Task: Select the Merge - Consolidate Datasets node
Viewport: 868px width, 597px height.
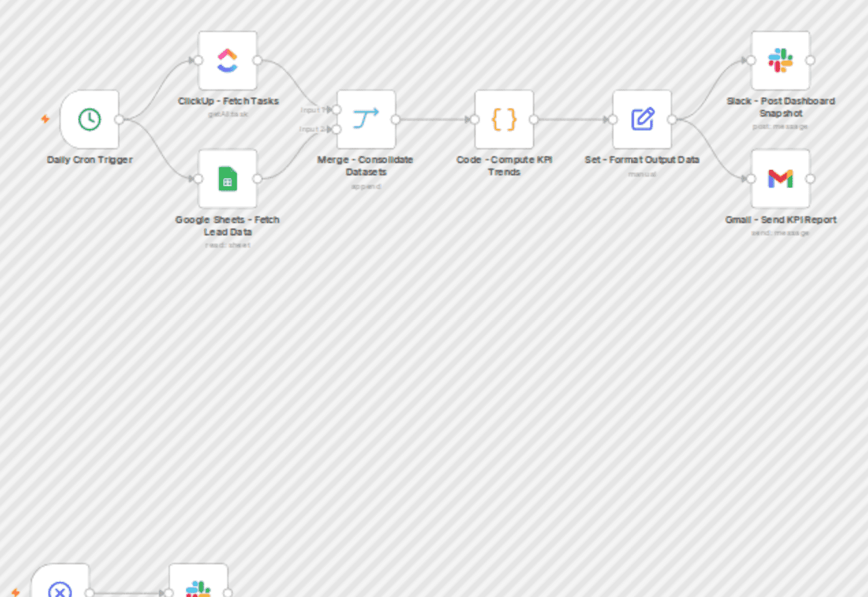Action: point(366,119)
